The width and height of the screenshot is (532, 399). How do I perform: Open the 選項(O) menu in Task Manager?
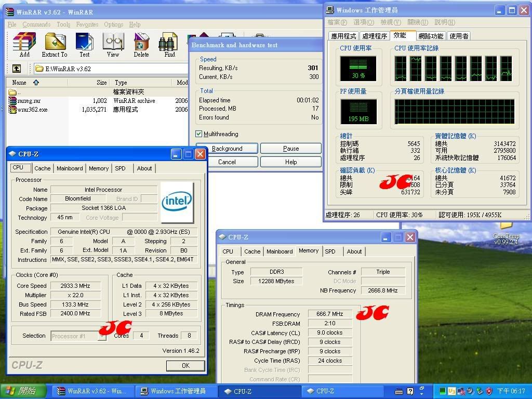coord(364,22)
